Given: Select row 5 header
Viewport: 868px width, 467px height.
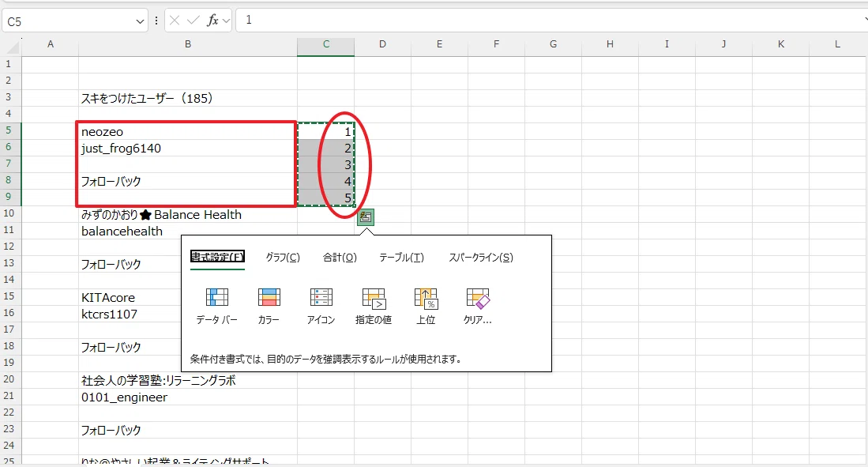Looking at the screenshot, I should click(9, 130).
